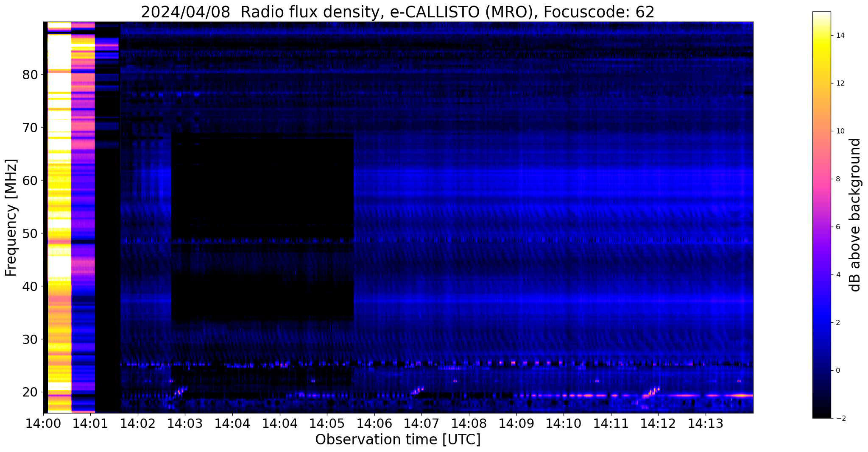Select the 14:07 time tick label
Image resolution: width=868 pixels, height=452 pixels.
click(x=421, y=423)
